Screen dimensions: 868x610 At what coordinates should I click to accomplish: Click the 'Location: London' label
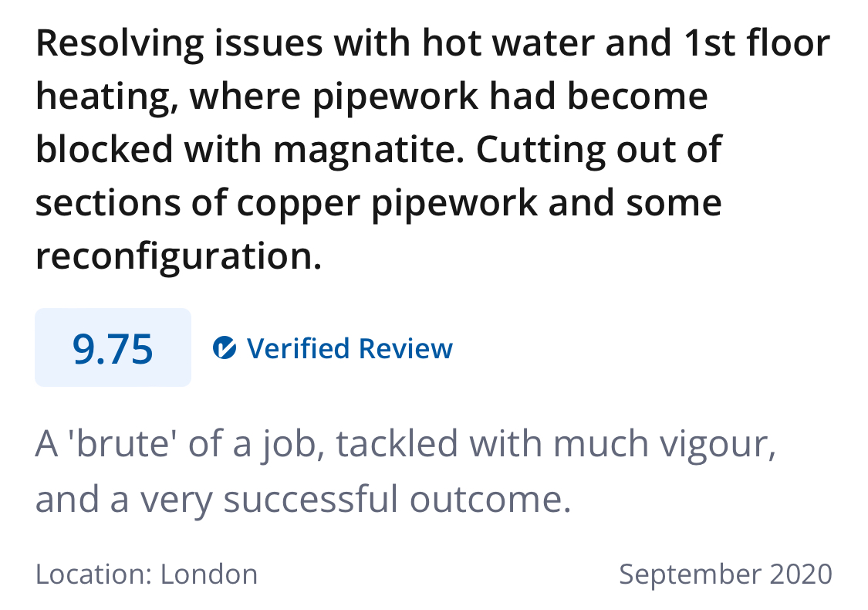pyautogui.click(x=147, y=574)
